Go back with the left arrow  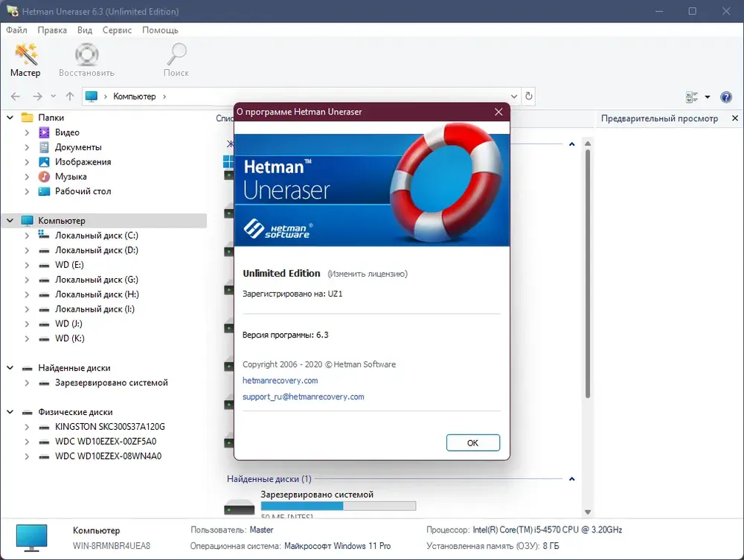click(15, 96)
